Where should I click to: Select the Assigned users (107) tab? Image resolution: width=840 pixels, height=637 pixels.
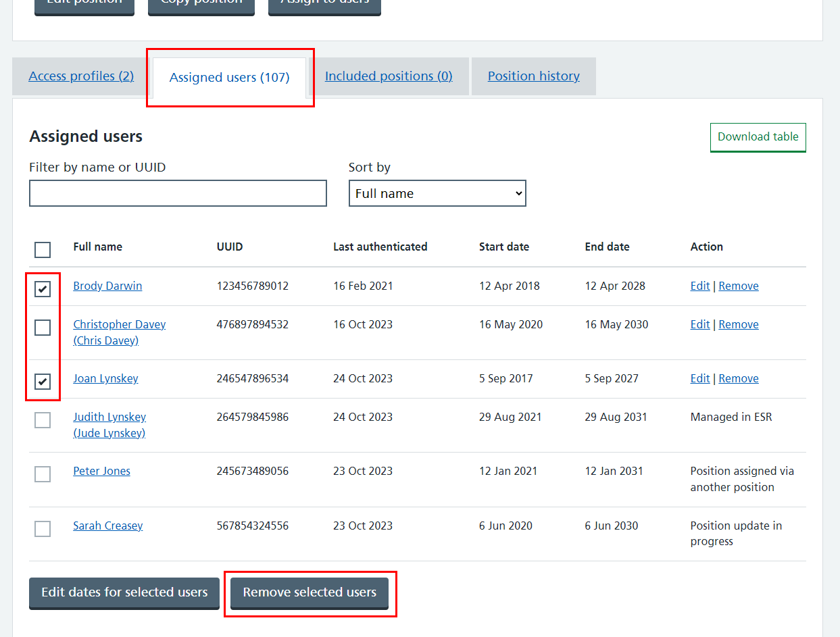[x=230, y=78]
